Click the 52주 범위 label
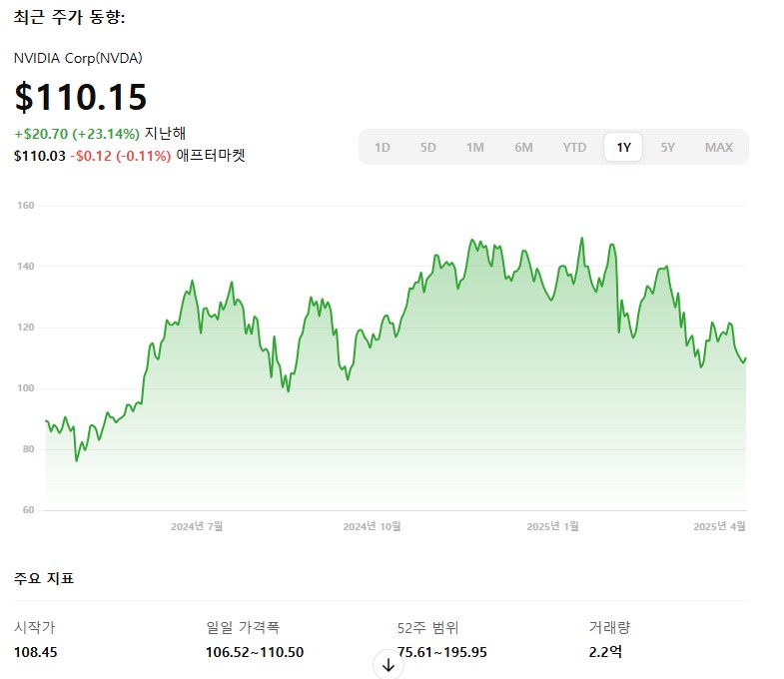The width and height of the screenshot is (784, 679). coord(427,627)
